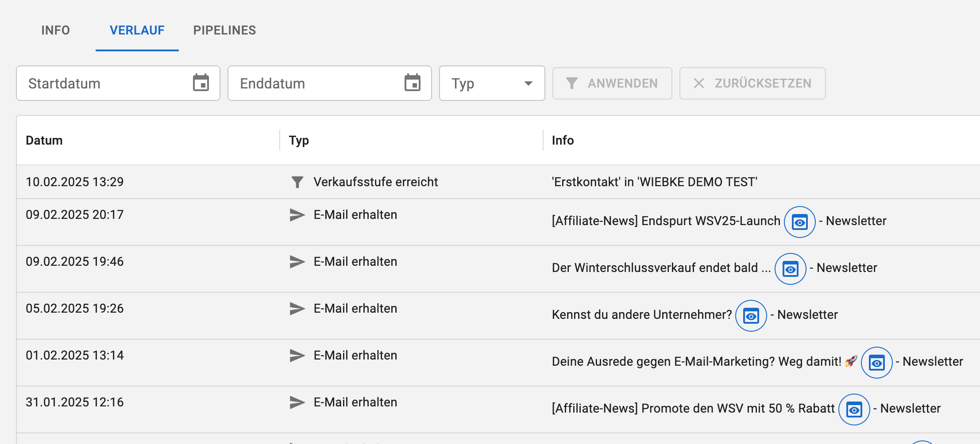Focus the Enddatum input field
980x444 pixels.
coord(330,83)
